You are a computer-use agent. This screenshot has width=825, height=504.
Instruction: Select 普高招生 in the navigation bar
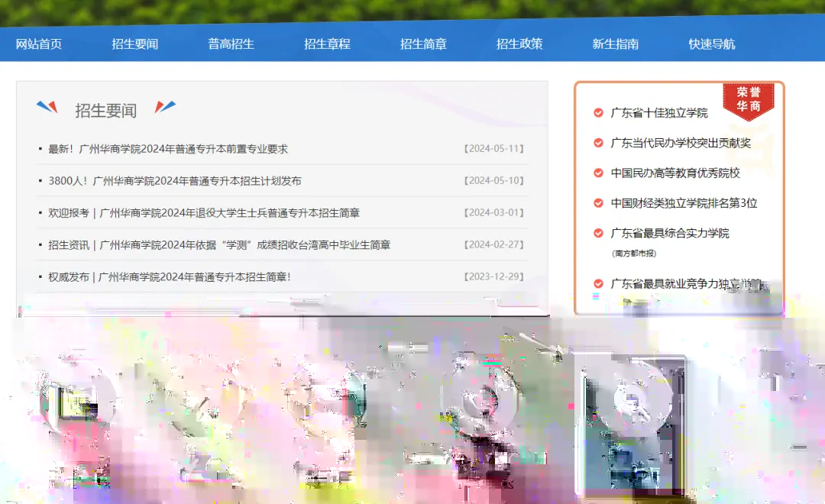(231, 44)
